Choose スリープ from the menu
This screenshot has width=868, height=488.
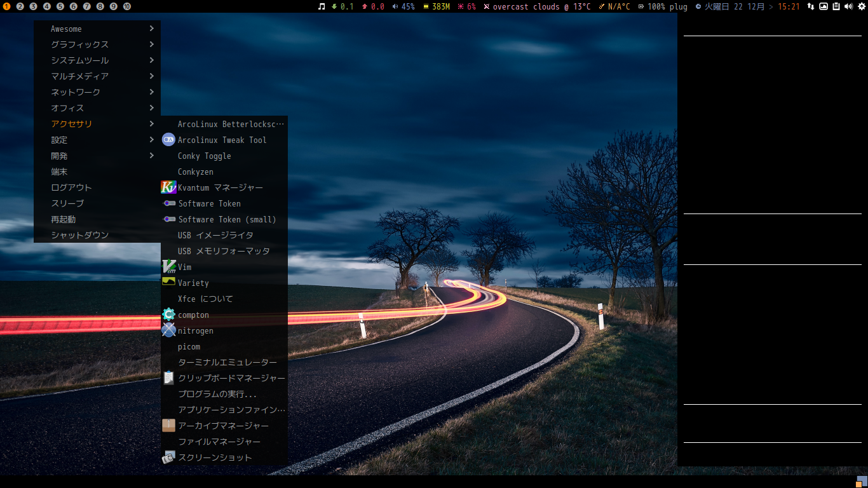[x=97, y=203]
